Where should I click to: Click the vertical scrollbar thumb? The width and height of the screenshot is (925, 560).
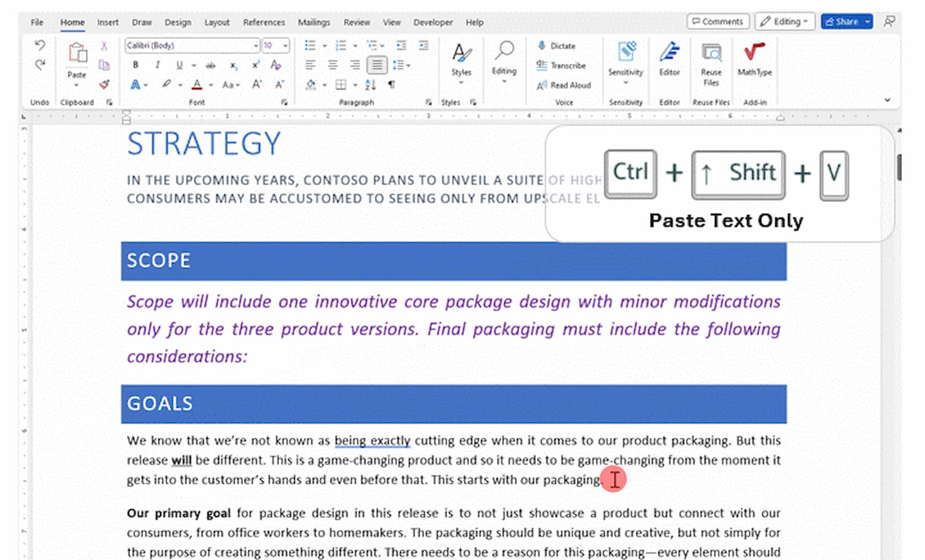click(x=899, y=168)
